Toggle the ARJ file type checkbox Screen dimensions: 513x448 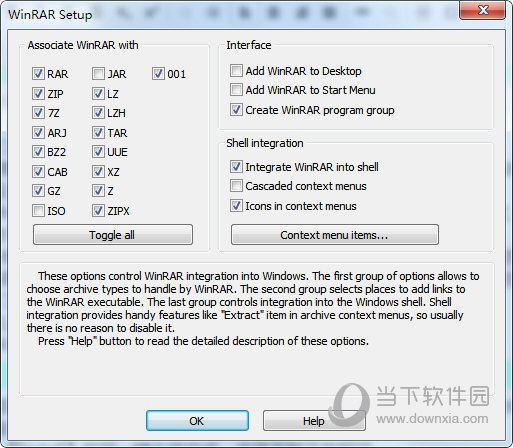coord(38,133)
